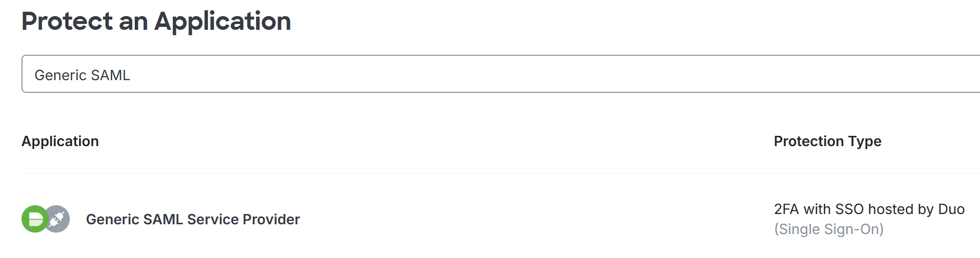Open Generic SAML Service Provider application
This screenshot has width=980, height=258.
click(193, 219)
